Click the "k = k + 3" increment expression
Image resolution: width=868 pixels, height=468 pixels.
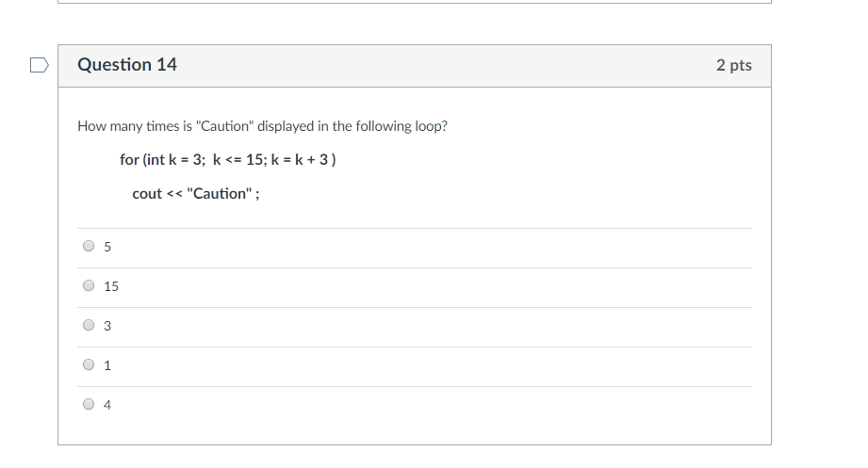click(x=299, y=159)
